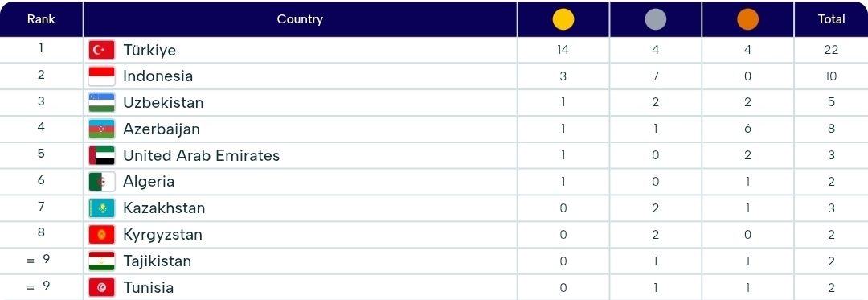Click the Tunisia flag icon
868x300 pixels.
[x=102, y=287]
